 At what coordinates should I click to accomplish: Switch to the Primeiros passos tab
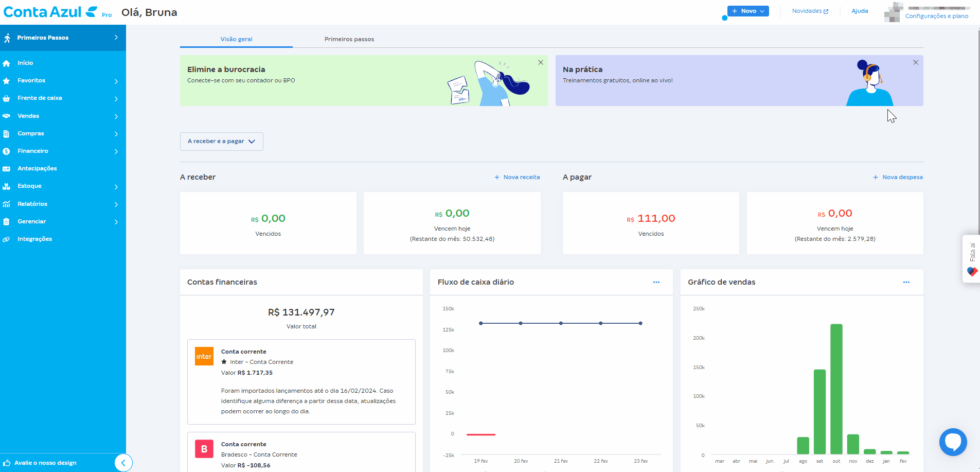[349, 39]
